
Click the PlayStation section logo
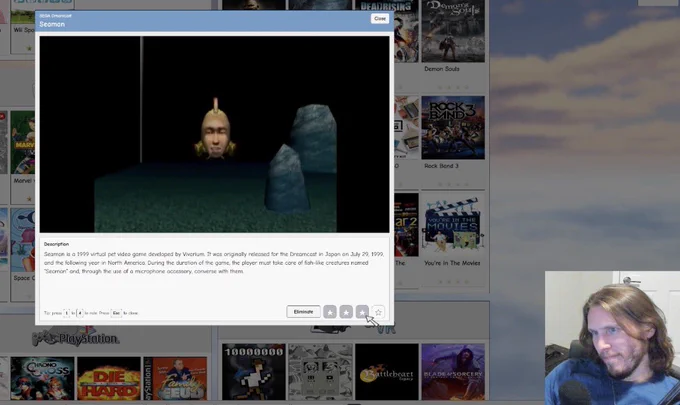76,337
